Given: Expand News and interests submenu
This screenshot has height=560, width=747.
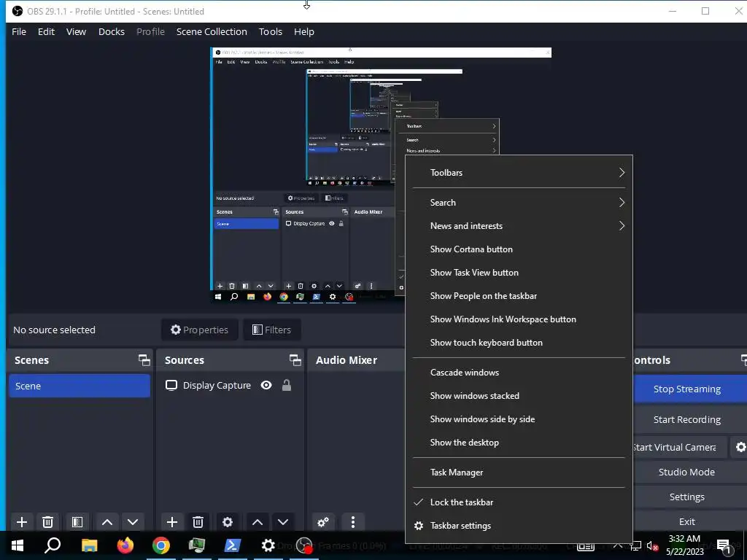Looking at the screenshot, I should pyautogui.click(x=519, y=226).
